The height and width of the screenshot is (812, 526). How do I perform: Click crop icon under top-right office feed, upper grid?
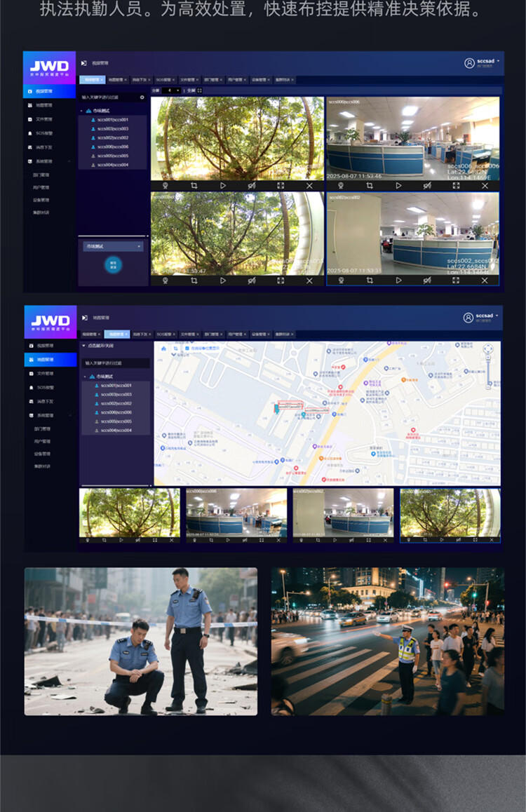tap(370, 186)
